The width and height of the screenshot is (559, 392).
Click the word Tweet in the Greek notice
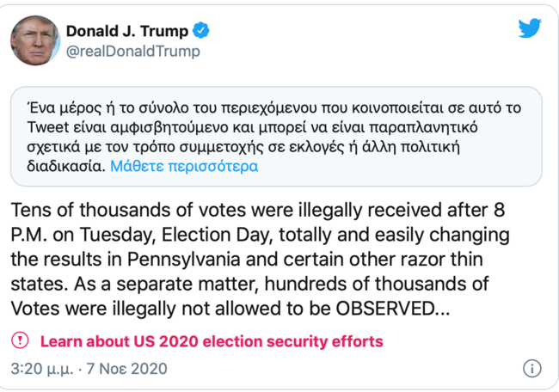[x=48, y=127]
